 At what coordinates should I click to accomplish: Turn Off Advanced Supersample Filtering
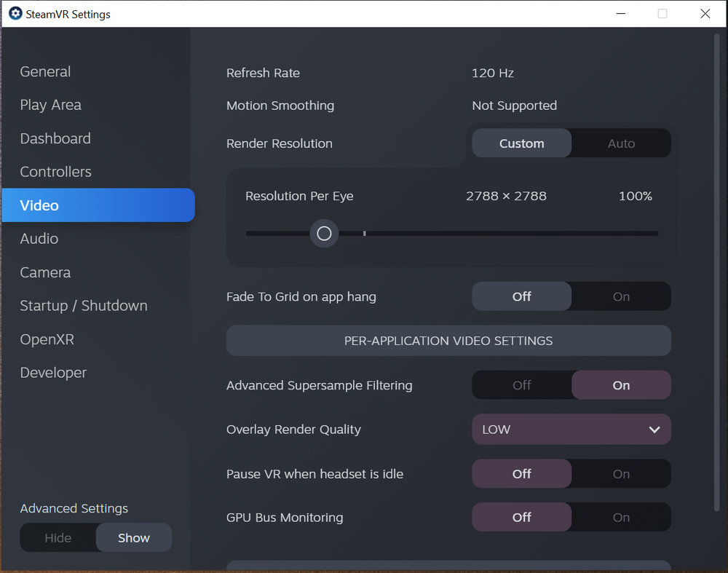coord(521,385)
